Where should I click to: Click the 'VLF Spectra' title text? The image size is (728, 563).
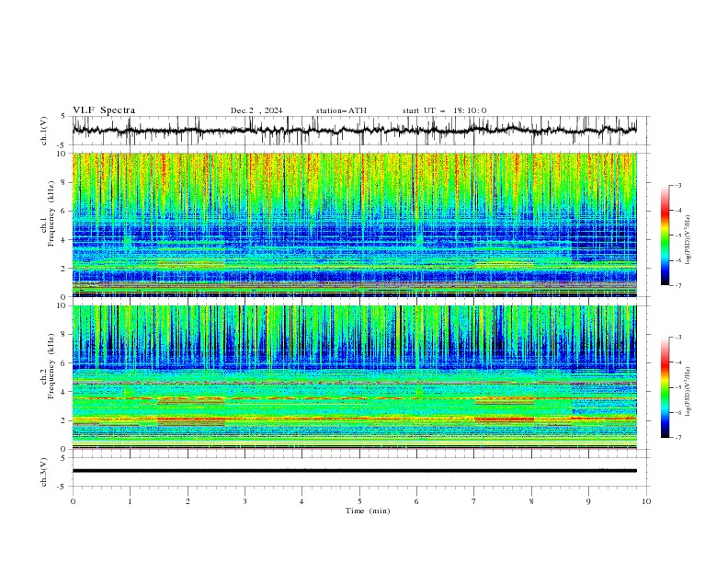[104, 110]
